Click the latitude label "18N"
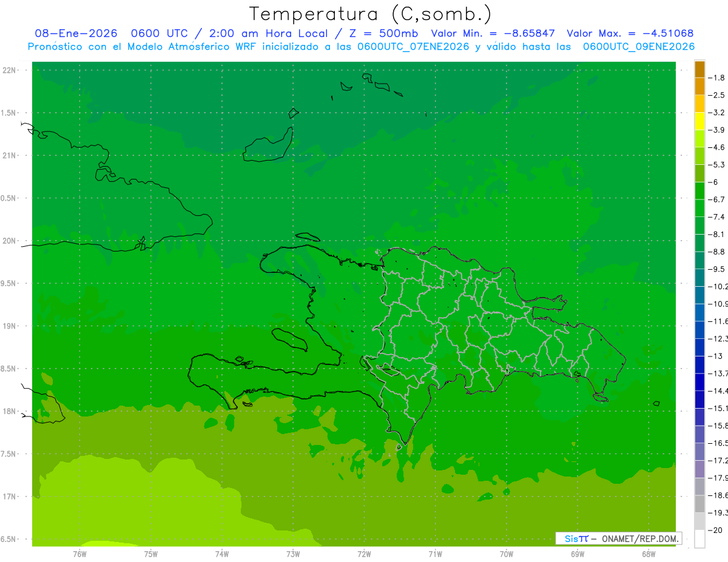The height and width of the screenshot is (562, 728). pyautogui.click(x=10, y=412)
